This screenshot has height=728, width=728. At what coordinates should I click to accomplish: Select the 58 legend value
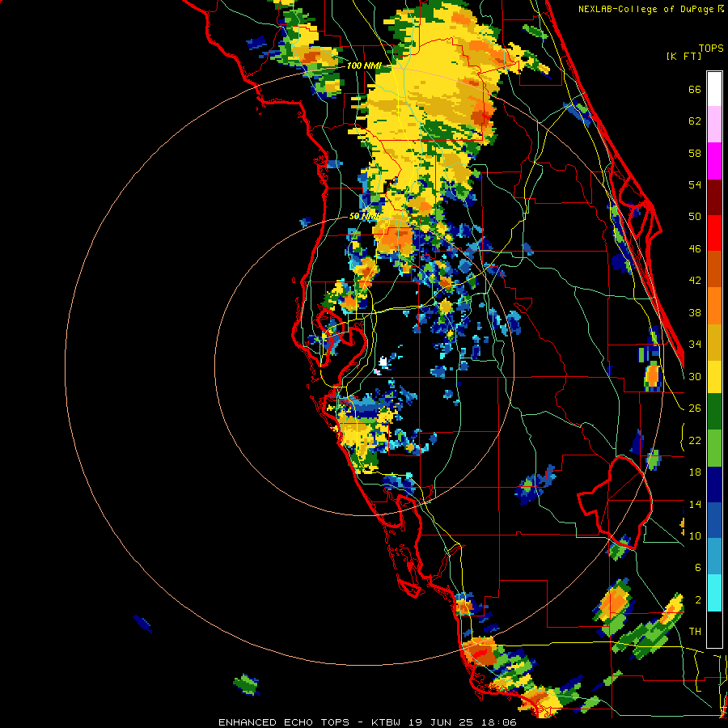click(x=695, y=153)
